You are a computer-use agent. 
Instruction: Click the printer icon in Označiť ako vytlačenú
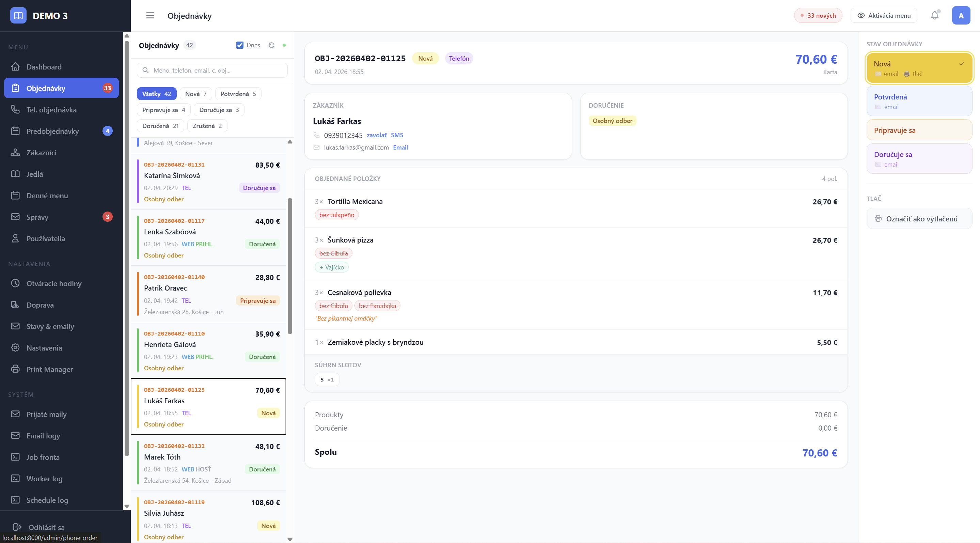click(878, 219)
